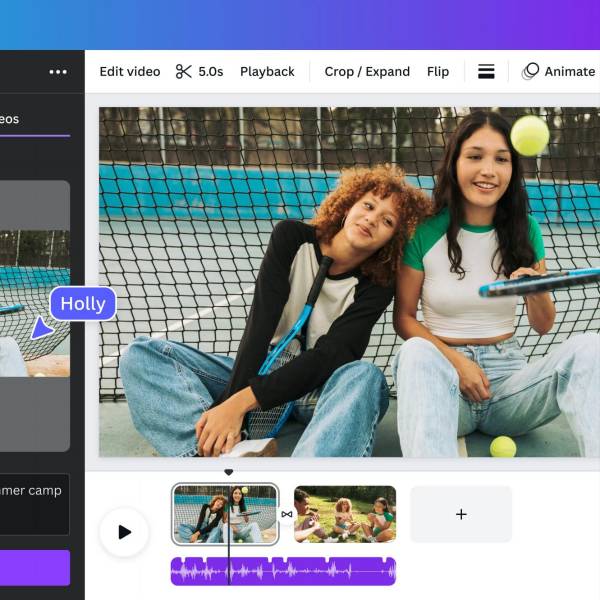Click the Edit video button

point(129,72)
